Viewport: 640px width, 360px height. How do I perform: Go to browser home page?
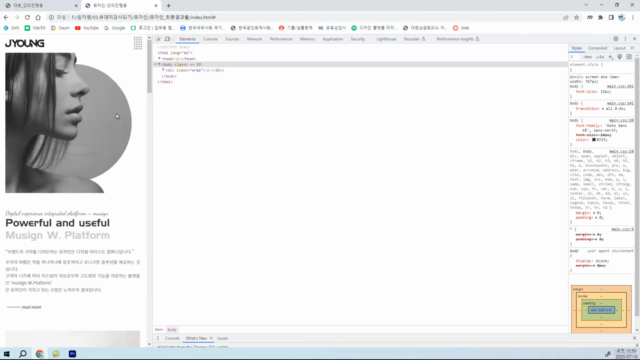click(38, 18)
